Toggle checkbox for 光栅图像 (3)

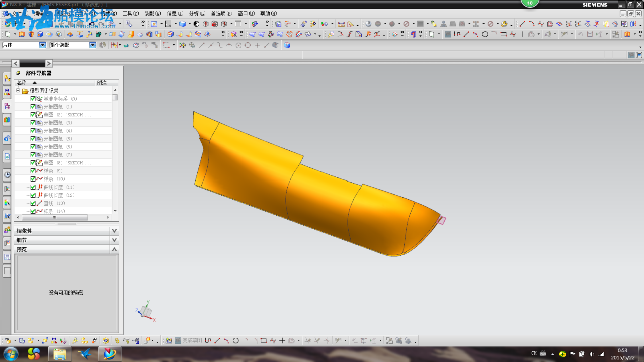point(33,123)
